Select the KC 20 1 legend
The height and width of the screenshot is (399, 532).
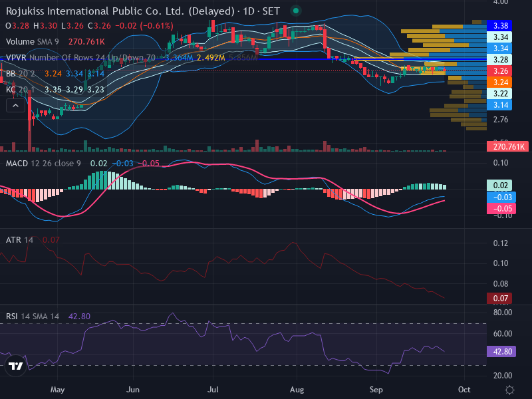coord(21,90)
